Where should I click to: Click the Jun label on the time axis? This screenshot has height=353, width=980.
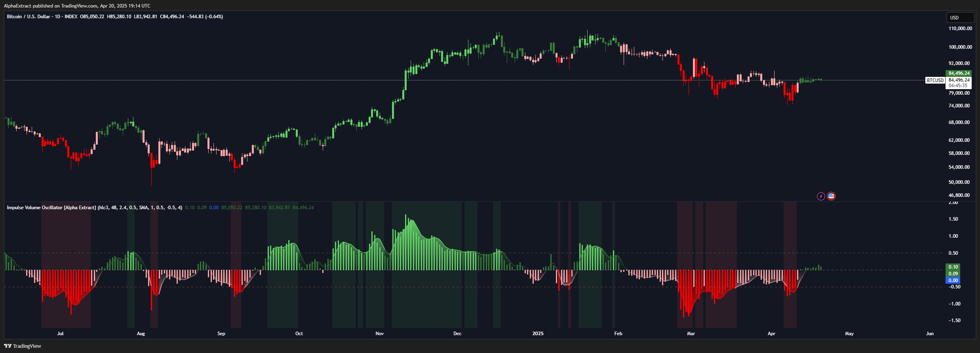[x=930, y=334]
